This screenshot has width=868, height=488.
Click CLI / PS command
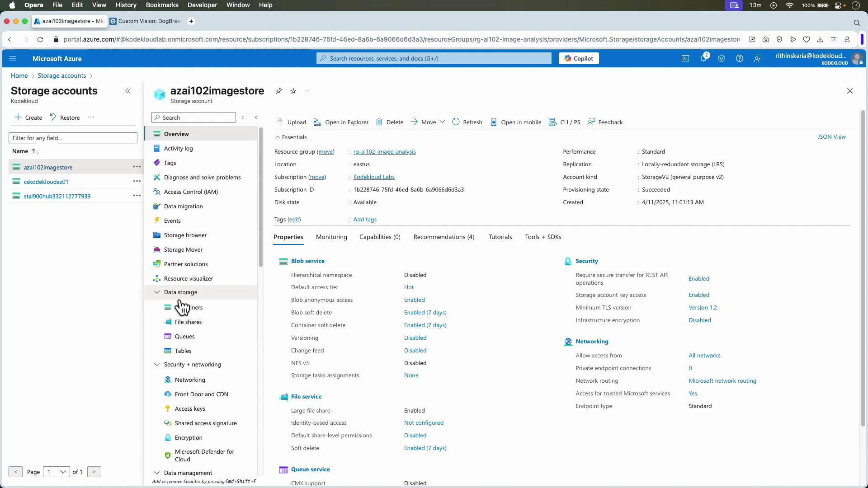[x=565, y=122]
